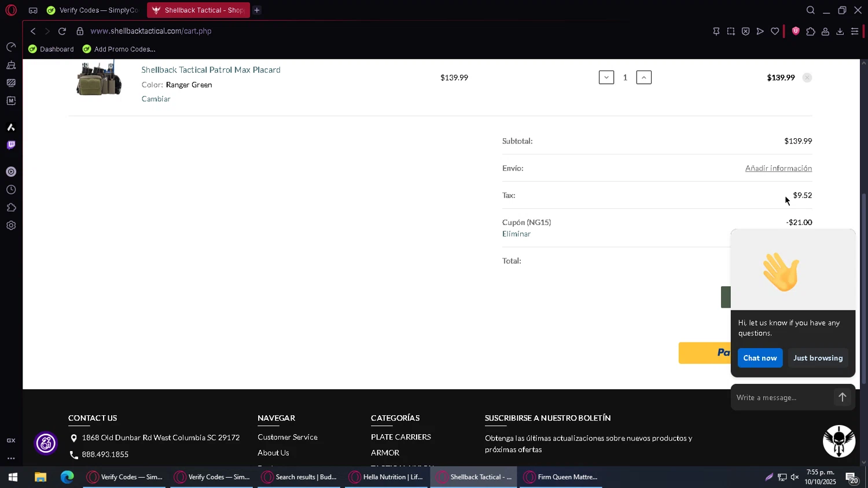Open the GX Corner gamepad icon
The image size is (868, 488).
click(33, 10)
